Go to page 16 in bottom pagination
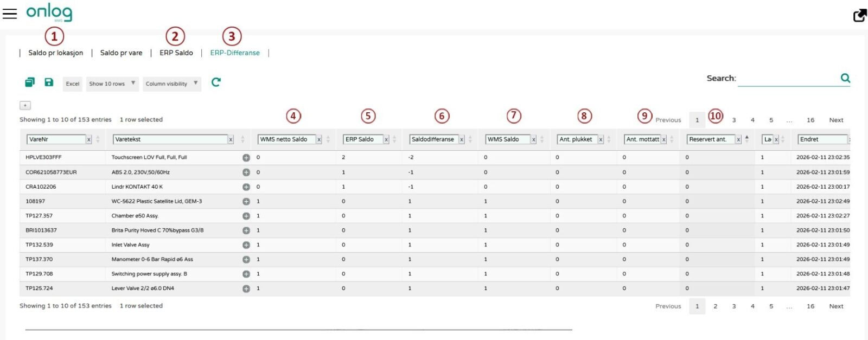Image resolution: width=868 pixels, height=340 pixels. pos(810,306)
